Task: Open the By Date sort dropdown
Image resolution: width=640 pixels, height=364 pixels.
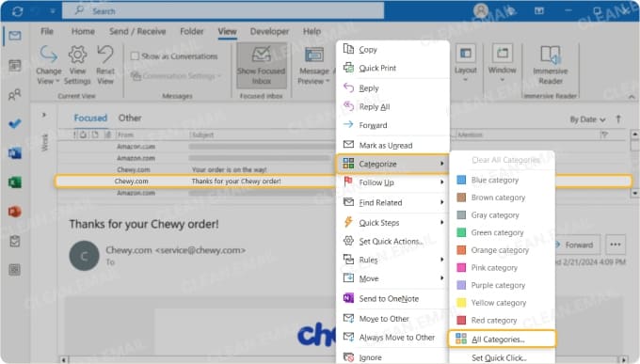Action: [587, 119]
